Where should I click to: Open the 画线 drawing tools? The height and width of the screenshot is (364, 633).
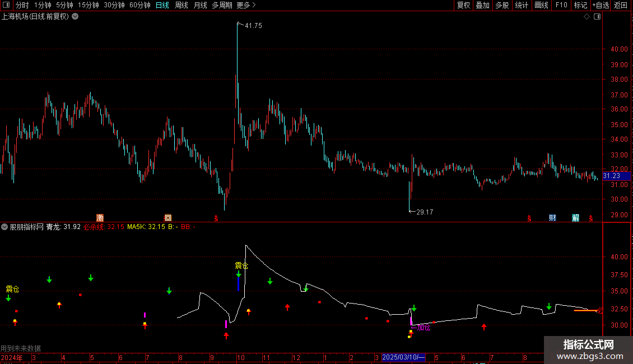[x=541, y=5]
